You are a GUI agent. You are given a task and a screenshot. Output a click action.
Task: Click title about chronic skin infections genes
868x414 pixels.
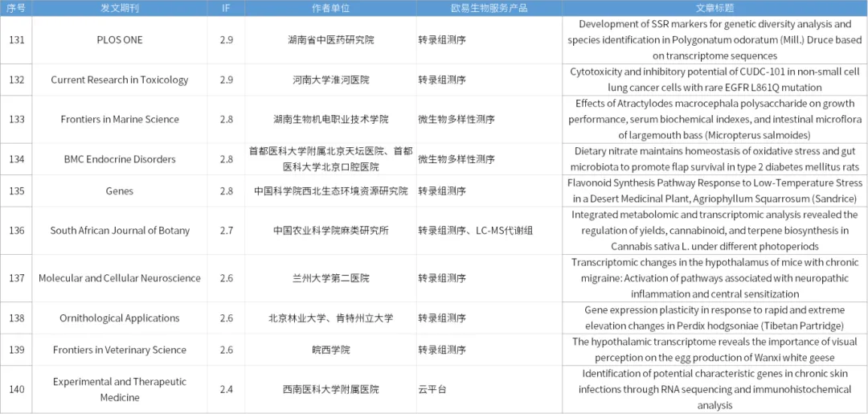point(714,390)
